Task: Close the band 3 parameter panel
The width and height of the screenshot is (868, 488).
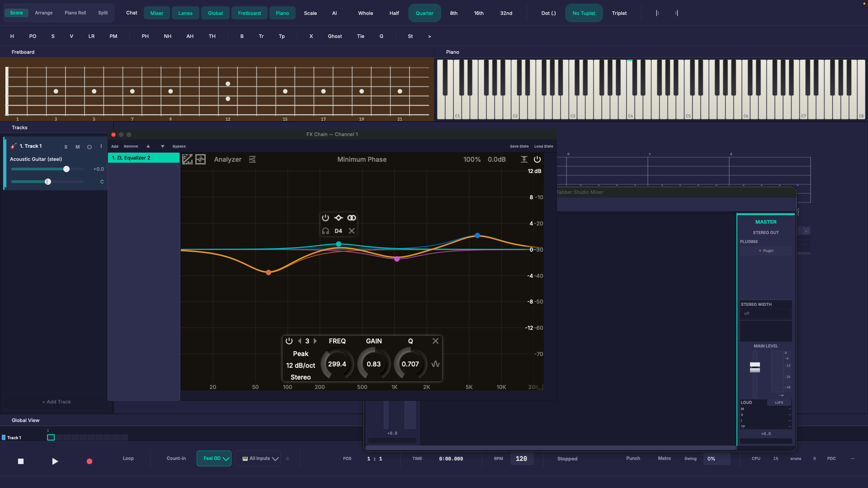Action: [435, 341]
